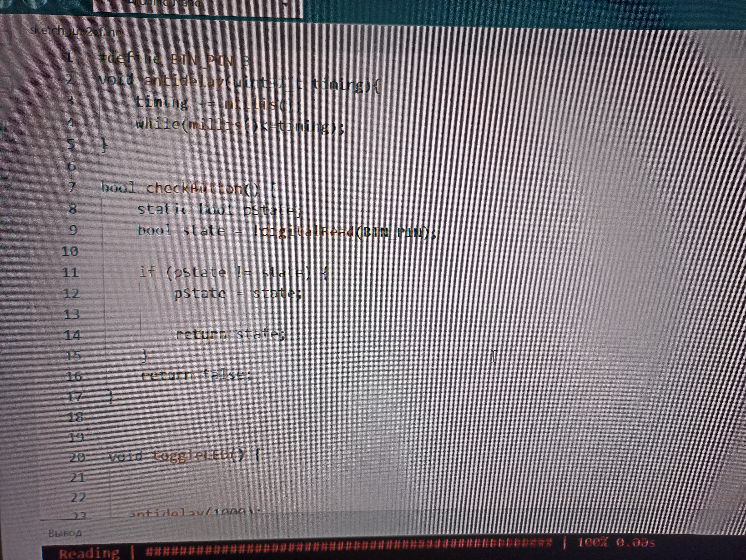Click the closing brace on line 15
This screenshot has width=746, height=560.
pos(145,356)
